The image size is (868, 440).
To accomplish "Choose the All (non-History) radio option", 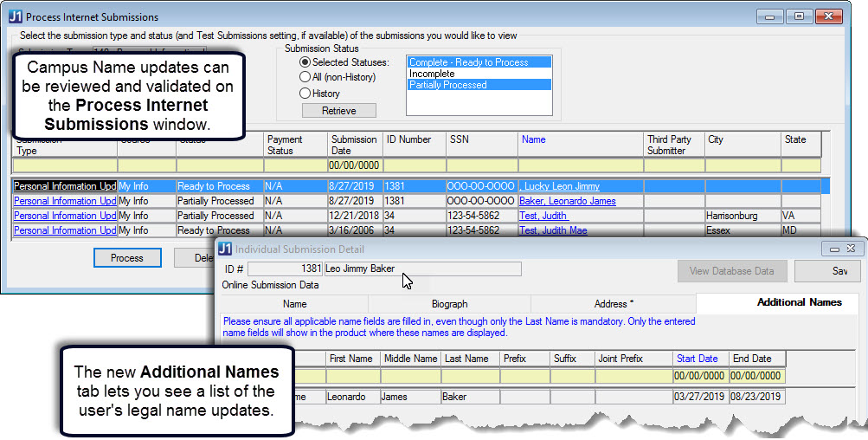I will pos(305,77).
